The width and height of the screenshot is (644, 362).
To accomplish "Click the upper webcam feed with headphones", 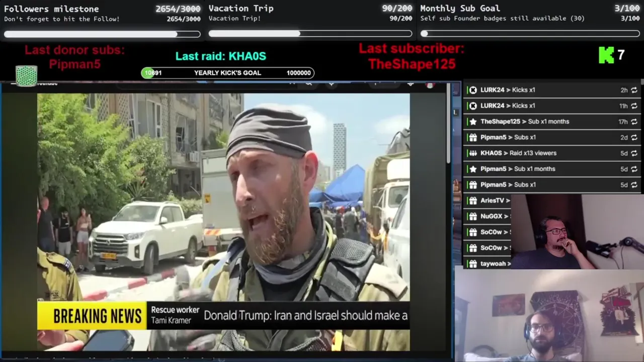I will (x=577, y=232).
